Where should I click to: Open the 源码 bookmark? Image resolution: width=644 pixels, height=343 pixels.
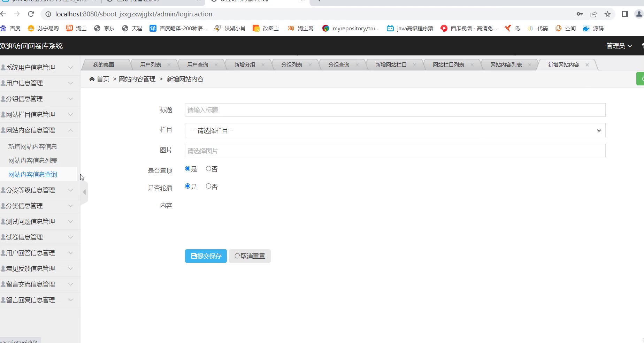tap(593, 28)
